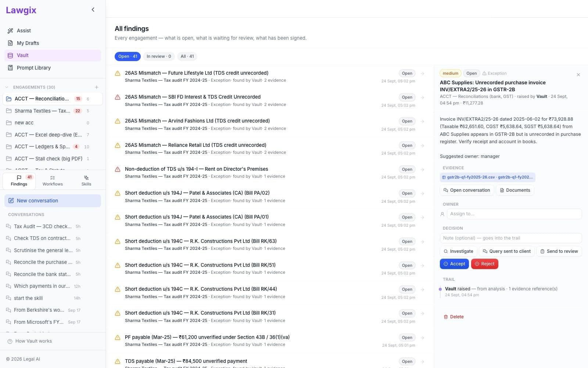Open the Documents button
This screenshot has height=368, width=588.
[x=515, y=190]
